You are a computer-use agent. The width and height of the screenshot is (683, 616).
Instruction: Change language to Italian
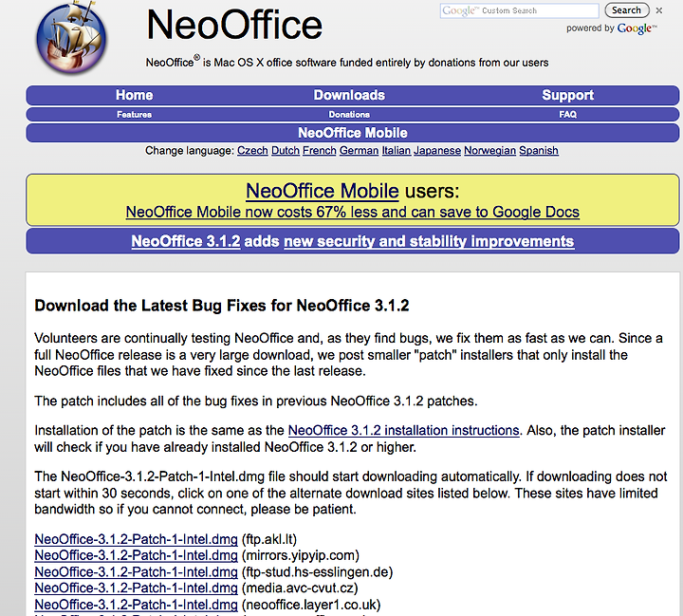(x=397, y=150)
